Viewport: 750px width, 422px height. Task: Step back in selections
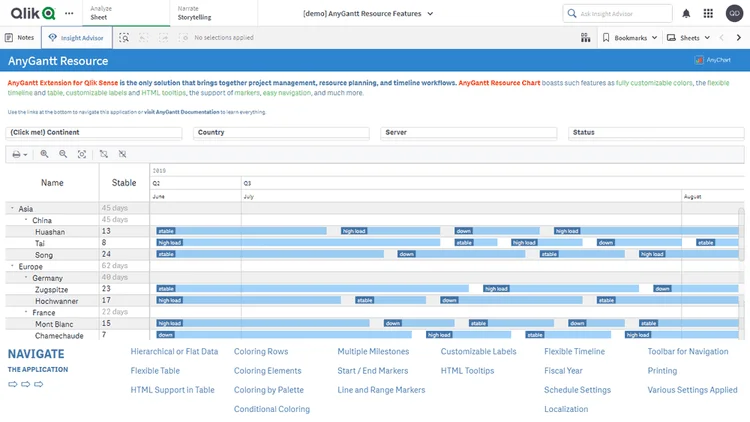pyautogui.click(x=143, y=37)
